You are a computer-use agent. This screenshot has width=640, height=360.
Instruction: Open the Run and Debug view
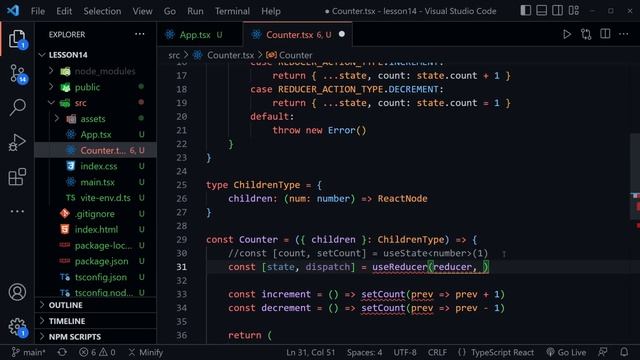coord(17,142)
